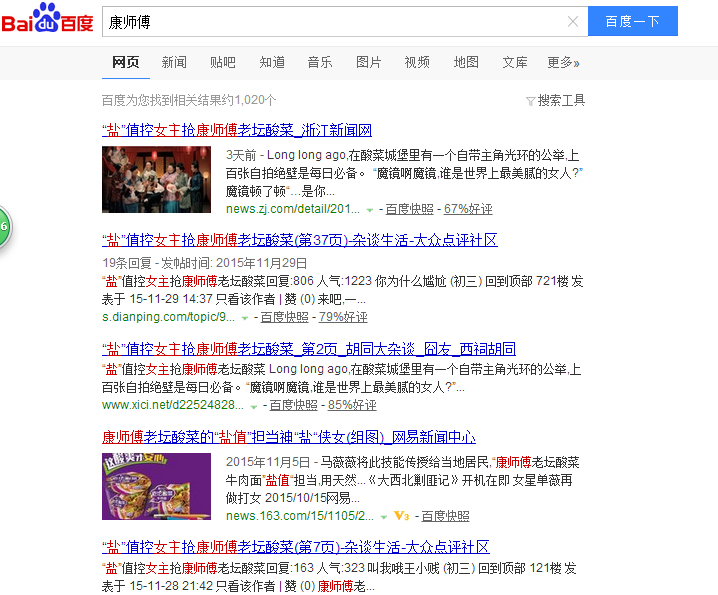Expand the 更多» menu
This screenshot has width=718, height=595.
[563, 62]
